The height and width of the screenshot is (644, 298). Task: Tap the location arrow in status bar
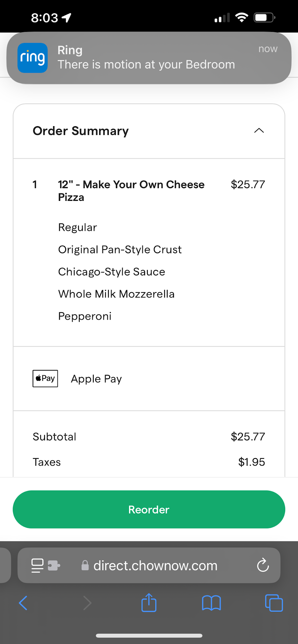67,17
